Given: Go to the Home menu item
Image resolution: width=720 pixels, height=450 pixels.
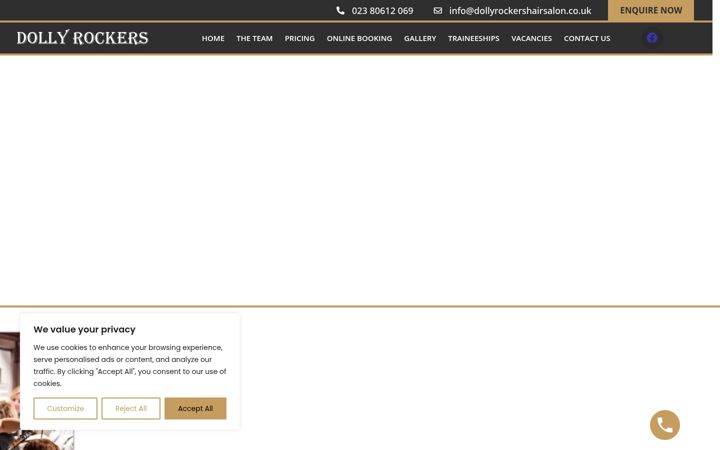Looking at the screenshot, I should 213,39.
